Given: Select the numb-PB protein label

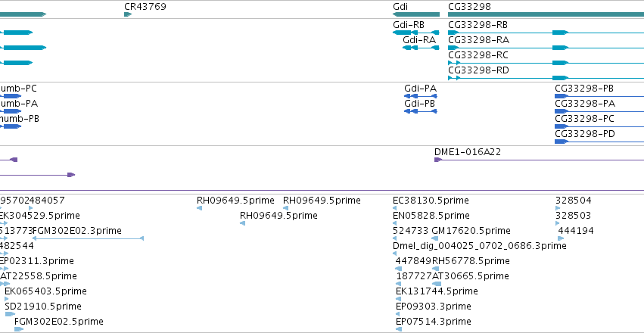Looking at the screenshot, I should (x=20, y=119).
